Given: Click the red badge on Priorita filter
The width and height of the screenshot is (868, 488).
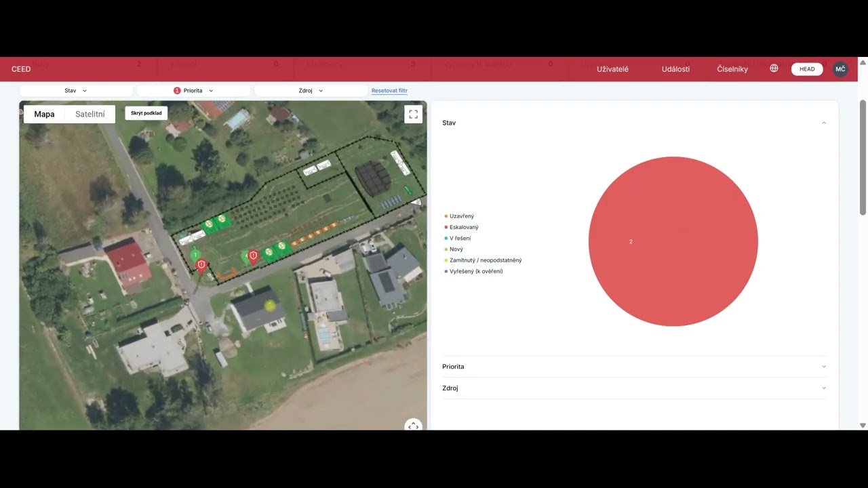Looking at the screenshot, I should (x=177, y=90).
